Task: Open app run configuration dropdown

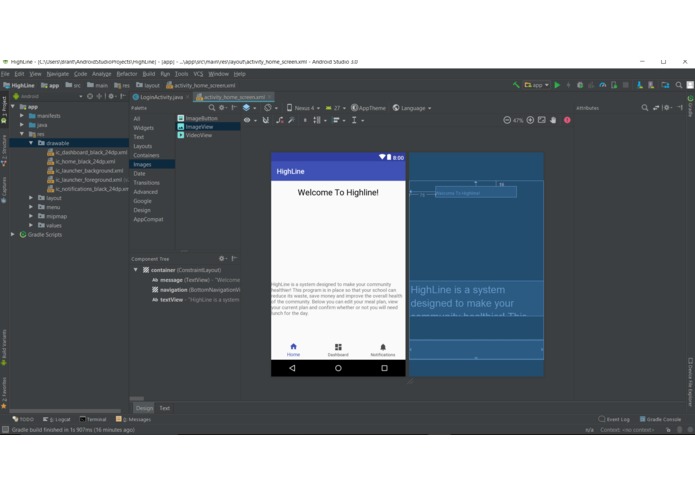Action: 537,85
